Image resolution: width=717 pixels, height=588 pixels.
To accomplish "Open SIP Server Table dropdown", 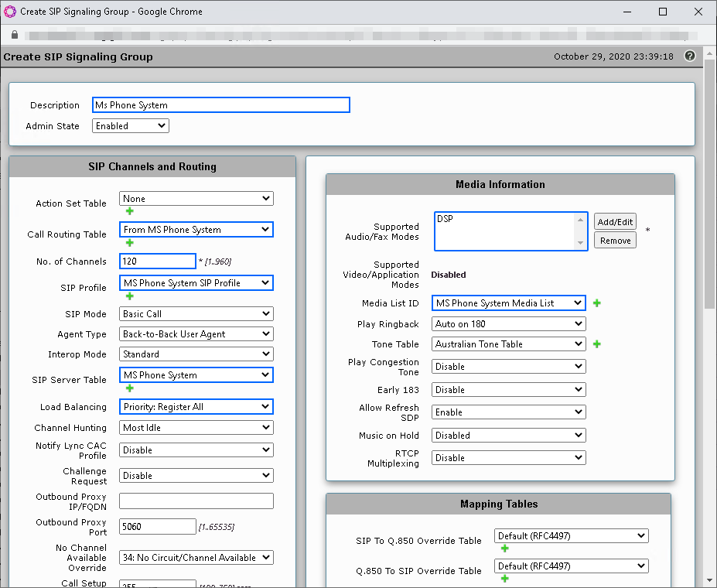I will (196, 375).
